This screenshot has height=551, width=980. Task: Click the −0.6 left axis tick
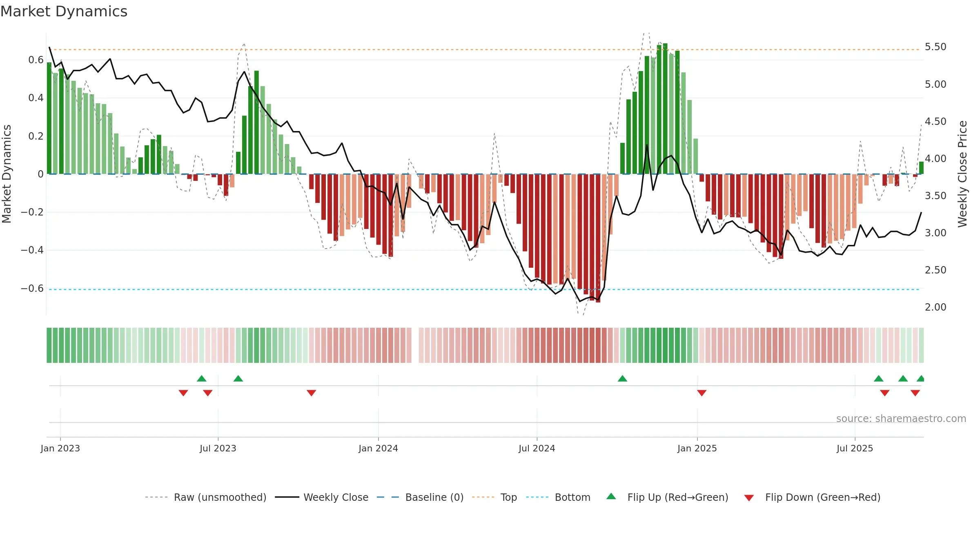32,288
